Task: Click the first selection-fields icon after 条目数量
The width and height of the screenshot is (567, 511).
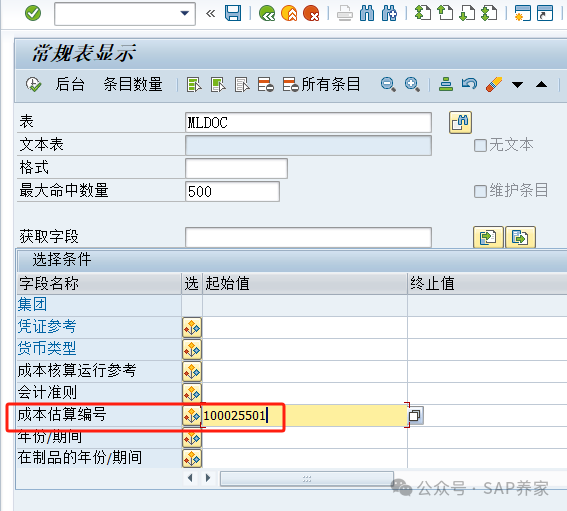Action: pos(194,85)
